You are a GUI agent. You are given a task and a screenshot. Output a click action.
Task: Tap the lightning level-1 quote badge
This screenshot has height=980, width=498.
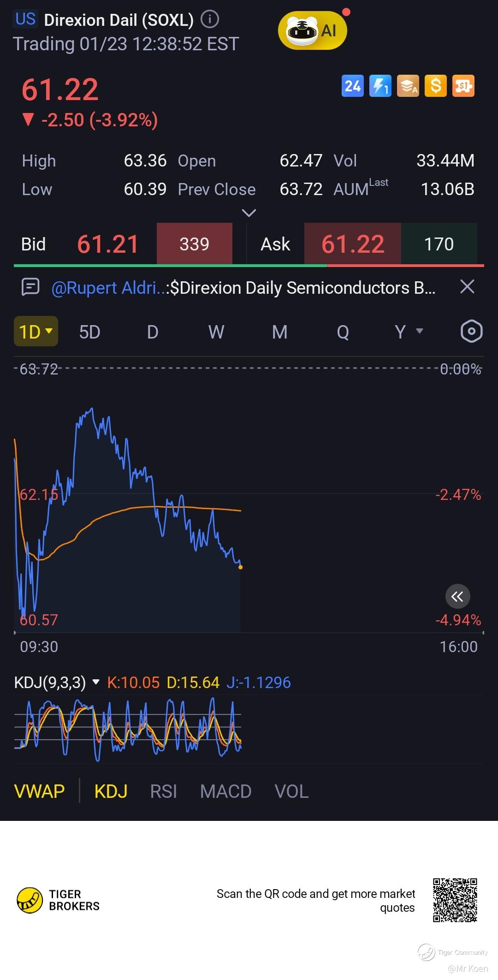tap(380, 86)
